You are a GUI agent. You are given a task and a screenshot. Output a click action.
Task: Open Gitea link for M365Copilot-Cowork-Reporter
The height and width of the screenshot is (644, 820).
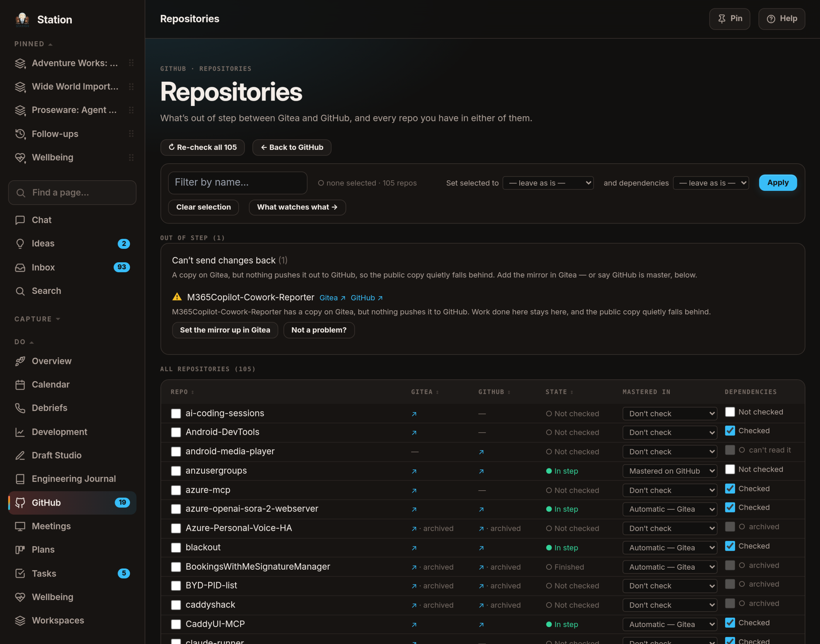point(332,298)
